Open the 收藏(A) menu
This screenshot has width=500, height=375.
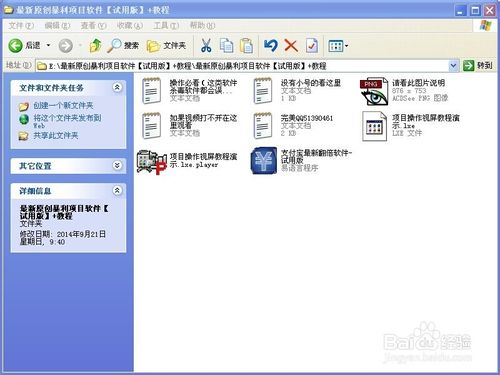pos(130,25)
